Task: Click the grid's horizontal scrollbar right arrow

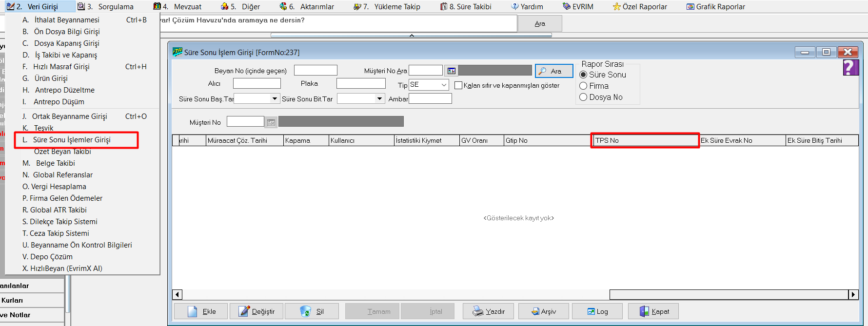Action: [853, 294]
